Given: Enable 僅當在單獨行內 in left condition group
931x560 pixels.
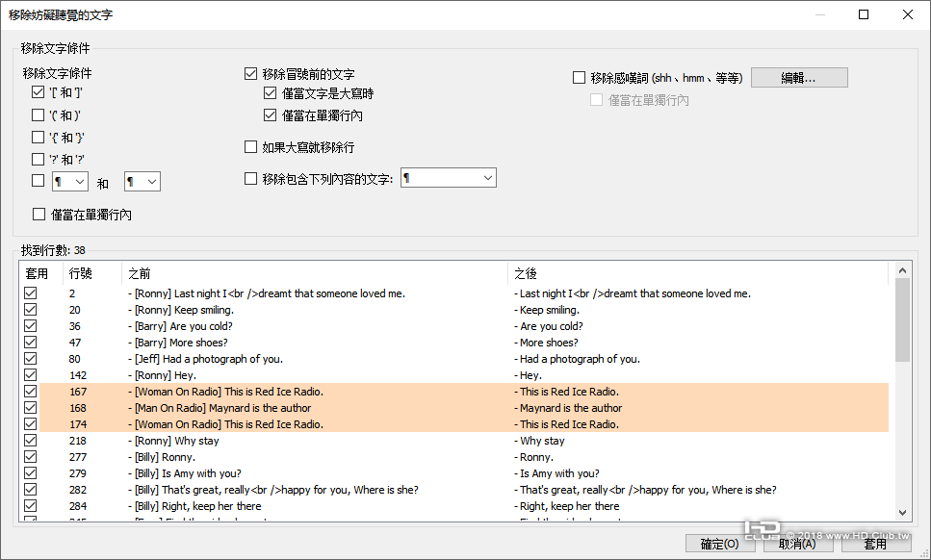Looking at the screenshot, I should [x=39, y=214].
